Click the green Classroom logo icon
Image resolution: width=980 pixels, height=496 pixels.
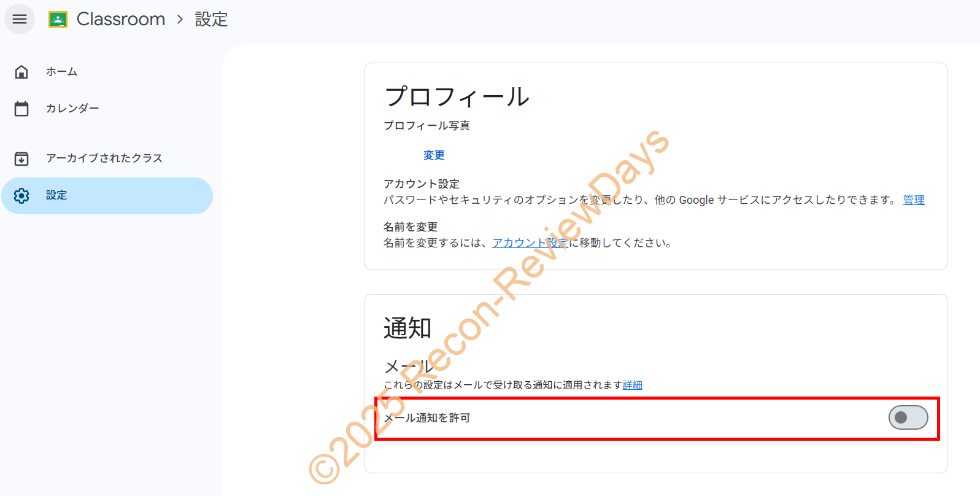58,20
